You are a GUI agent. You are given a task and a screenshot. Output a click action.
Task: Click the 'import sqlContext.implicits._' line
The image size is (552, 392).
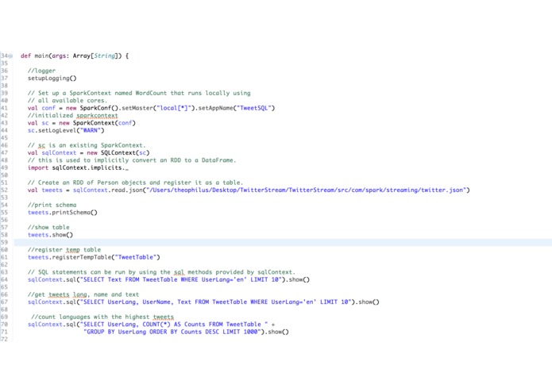[x=78, y=167]
